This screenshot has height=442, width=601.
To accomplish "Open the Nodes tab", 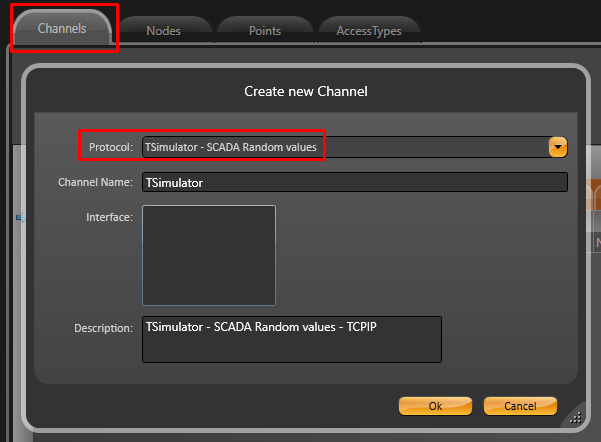I will [x=163, y=31].
